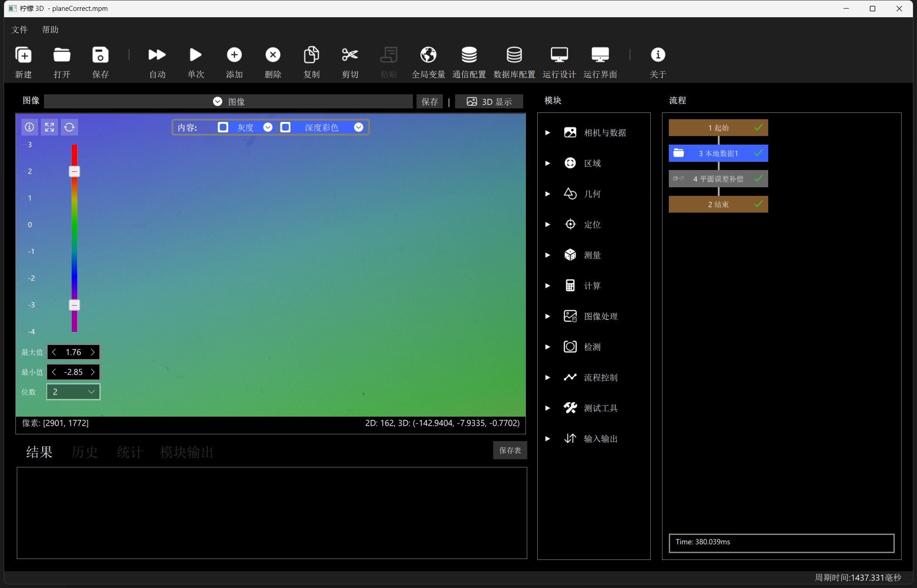
Task: Click the image info icon in viewer
Action: [x=29, y=127]
